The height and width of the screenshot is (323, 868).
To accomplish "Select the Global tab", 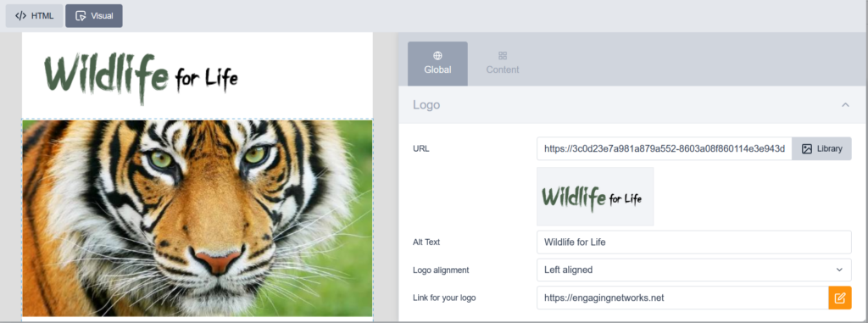I will pyautogui.click(x=438, y=64).
